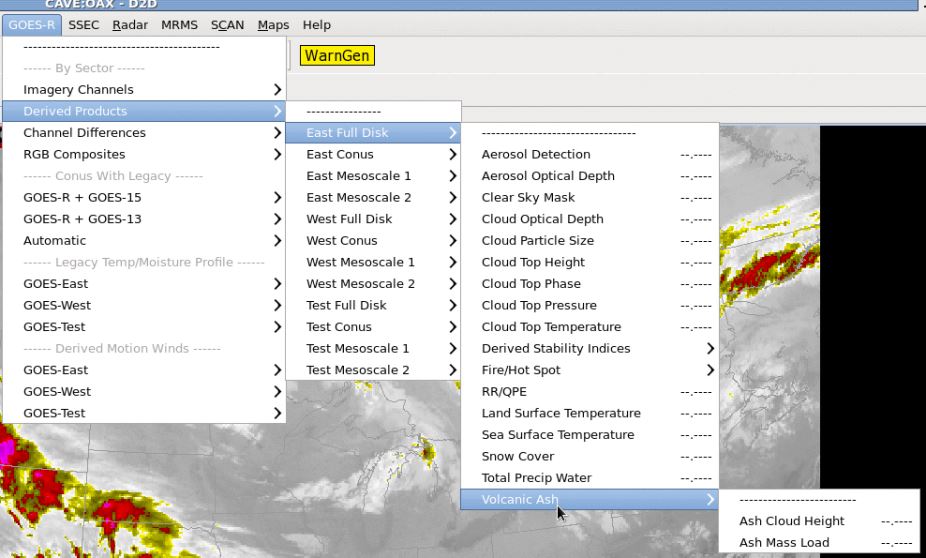
Task: Click the WarnGen button
Action: click(337, 55)
